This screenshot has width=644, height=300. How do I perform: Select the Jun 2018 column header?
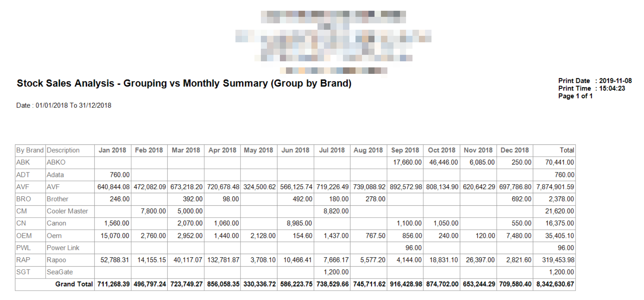[x=295, y=150]
